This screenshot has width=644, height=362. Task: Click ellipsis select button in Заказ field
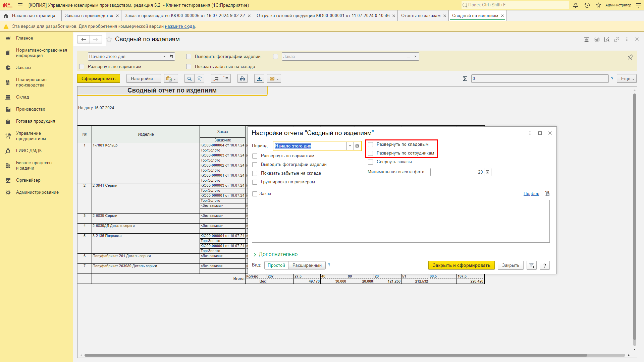(x=408, y=57)
